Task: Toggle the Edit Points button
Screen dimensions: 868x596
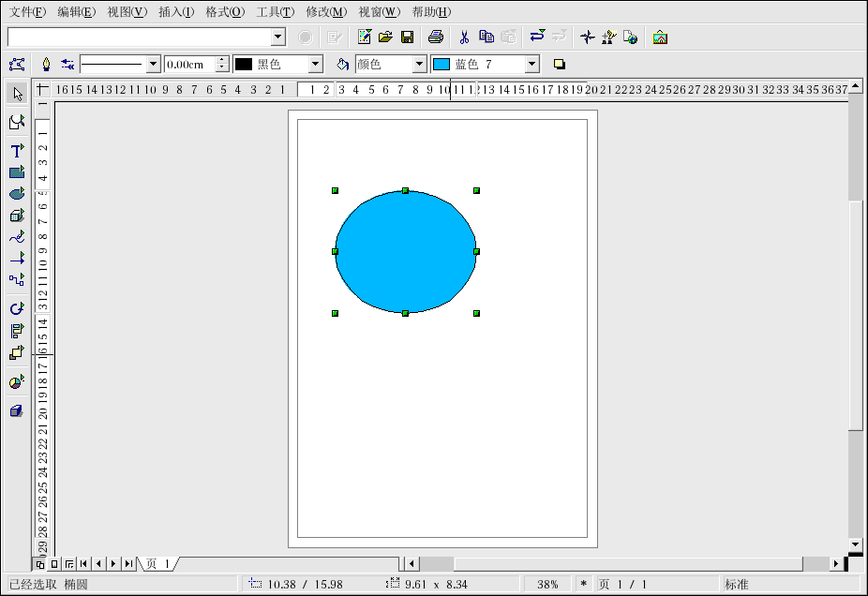Action: [16, 65]
